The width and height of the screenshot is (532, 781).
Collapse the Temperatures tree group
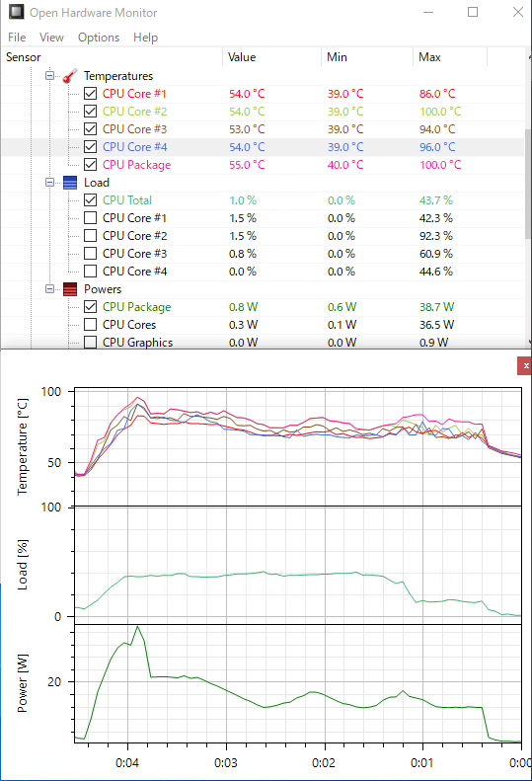[49, 76]
